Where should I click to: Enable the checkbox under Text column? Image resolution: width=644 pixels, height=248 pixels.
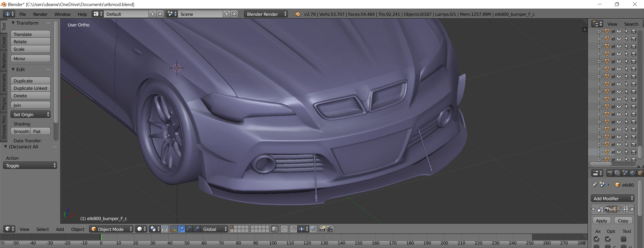[623, 239]
